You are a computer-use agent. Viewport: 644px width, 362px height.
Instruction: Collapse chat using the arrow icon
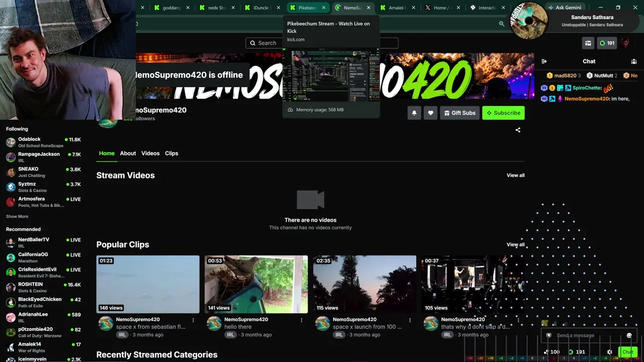[544, 61]
